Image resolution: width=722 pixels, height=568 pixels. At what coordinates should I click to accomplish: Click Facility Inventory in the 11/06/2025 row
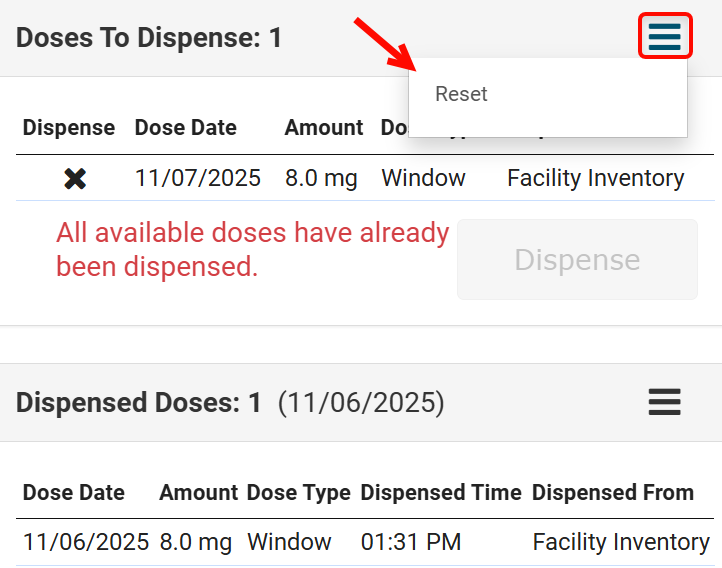click(620, 542)
